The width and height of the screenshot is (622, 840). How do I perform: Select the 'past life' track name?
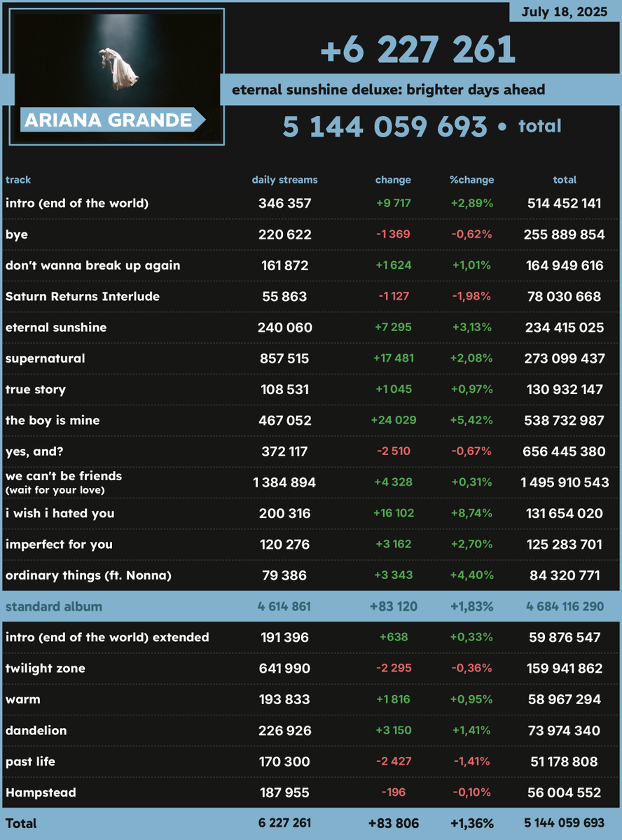[x=30, y=761]
